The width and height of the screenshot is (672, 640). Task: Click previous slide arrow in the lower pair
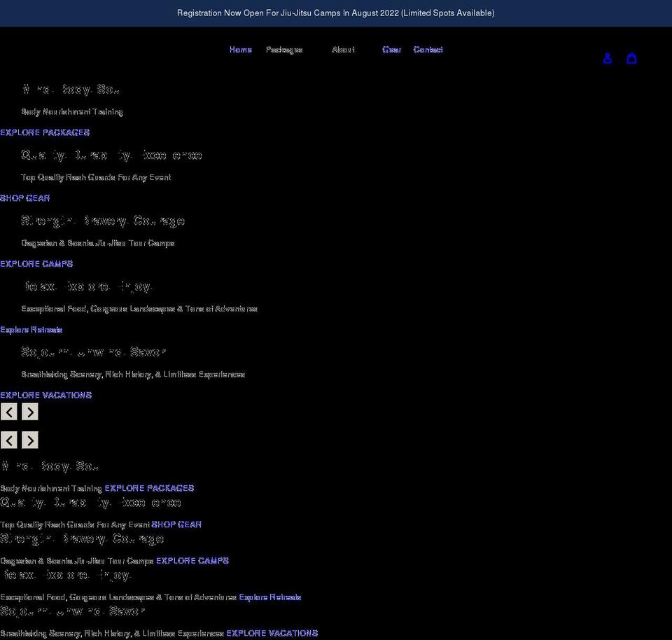(9, 440)
